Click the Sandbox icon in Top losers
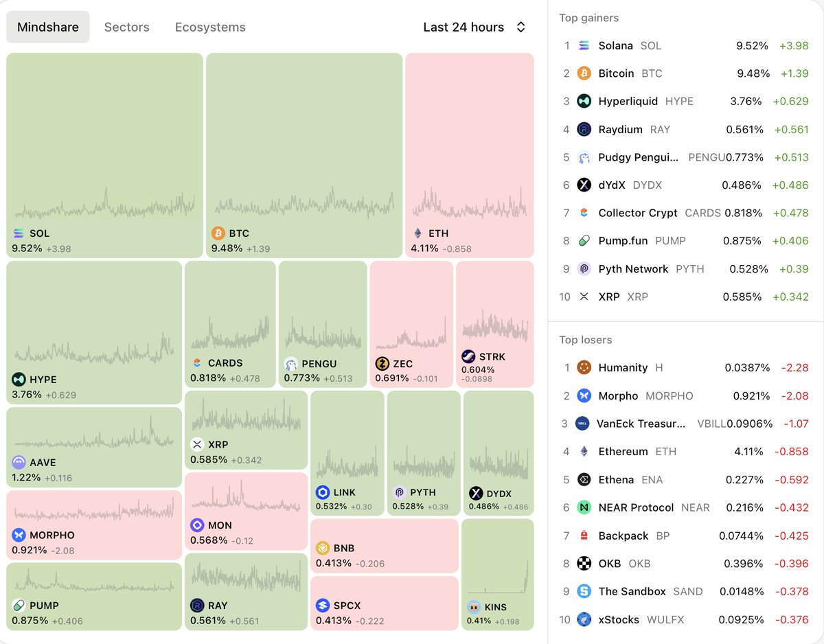Viewport: 824px width, 644px height. (584, 591)
